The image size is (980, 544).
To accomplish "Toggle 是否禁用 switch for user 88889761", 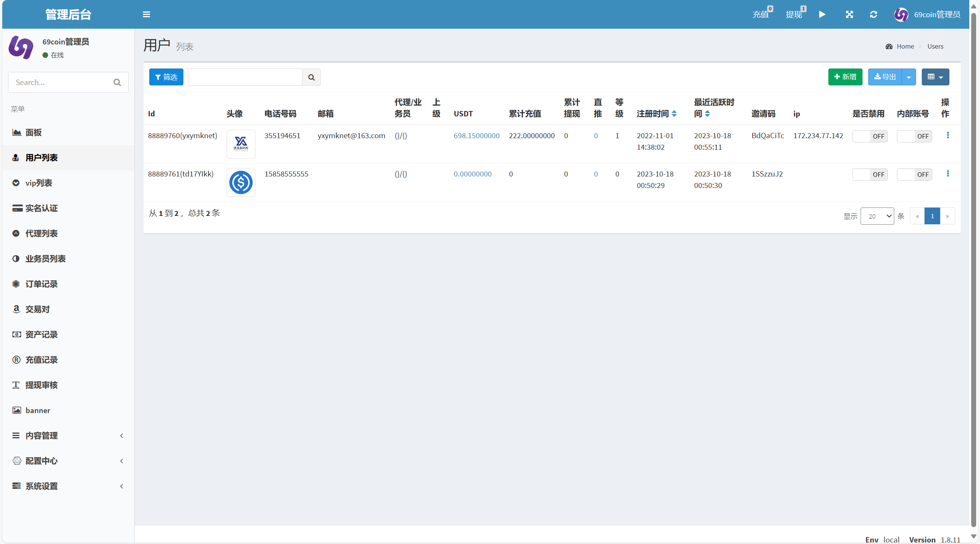I will click(870, 175).
